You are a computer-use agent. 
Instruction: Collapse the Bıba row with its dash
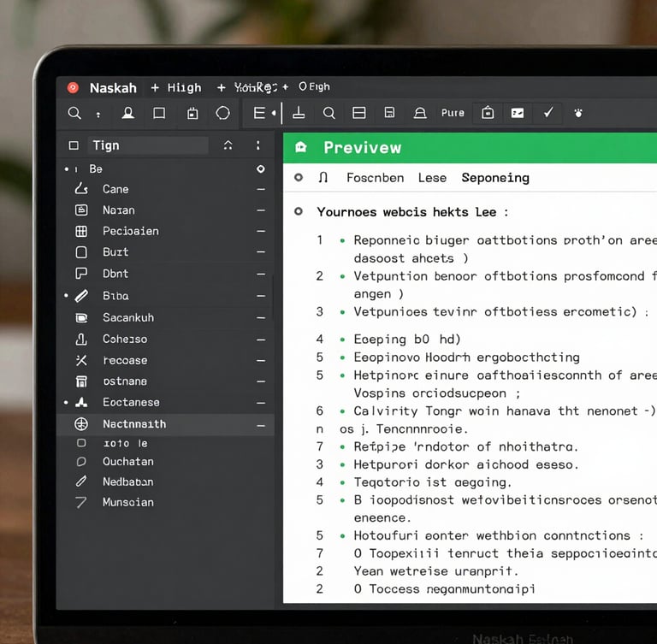click(261, 296)
